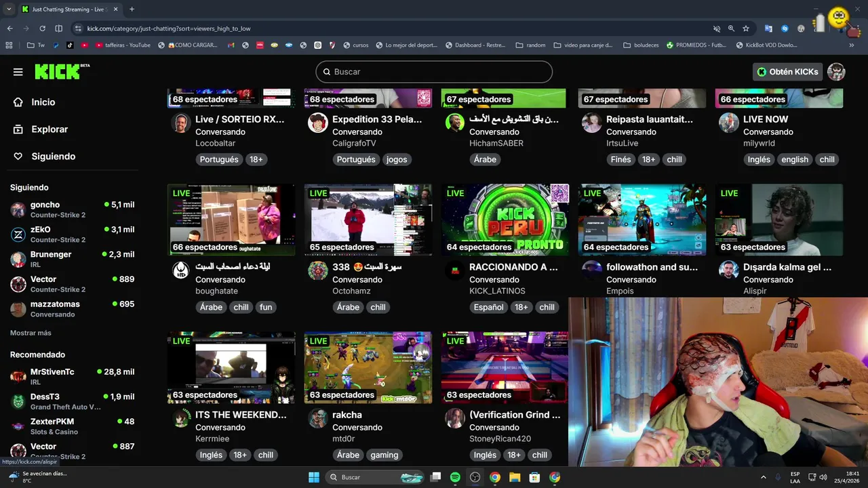
Task: Click HichamSABER channel avatar
Action: (x=455, y=123)
